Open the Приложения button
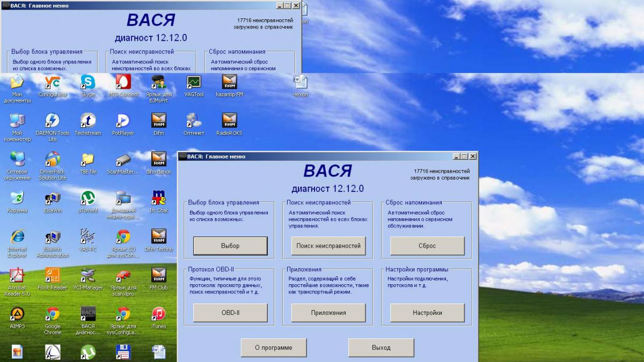The height and width of the screenshot is (362, 644). pyautogui.click(x=328, y=313)
